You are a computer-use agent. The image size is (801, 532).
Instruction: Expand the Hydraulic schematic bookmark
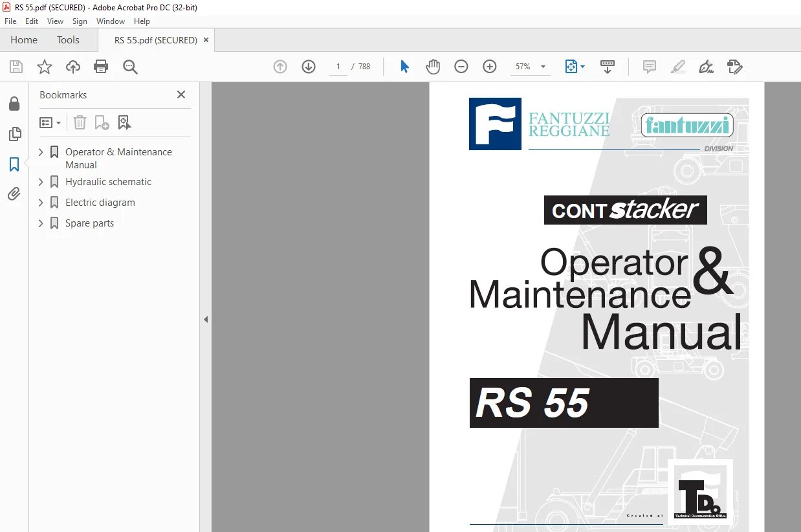pyautogui.click(x=41, y=182)
